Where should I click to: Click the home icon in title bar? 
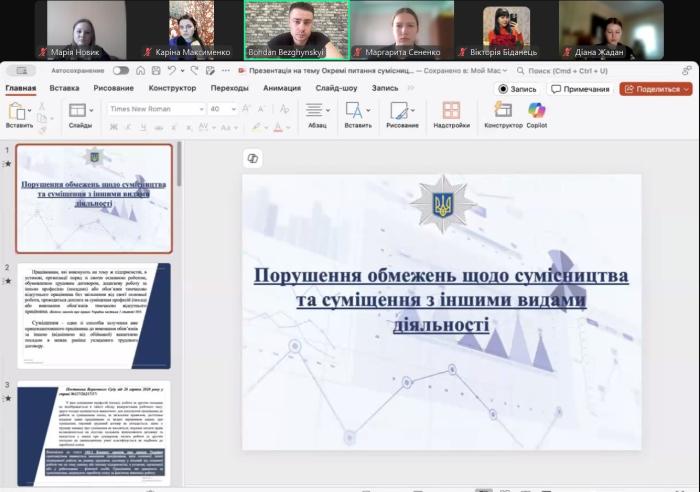[139, 71]
